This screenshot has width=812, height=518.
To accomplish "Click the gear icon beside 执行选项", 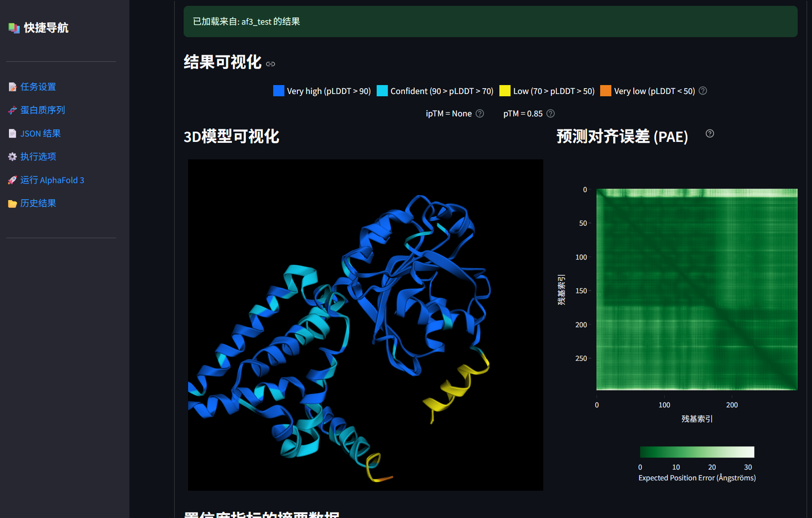I will 13,157.
